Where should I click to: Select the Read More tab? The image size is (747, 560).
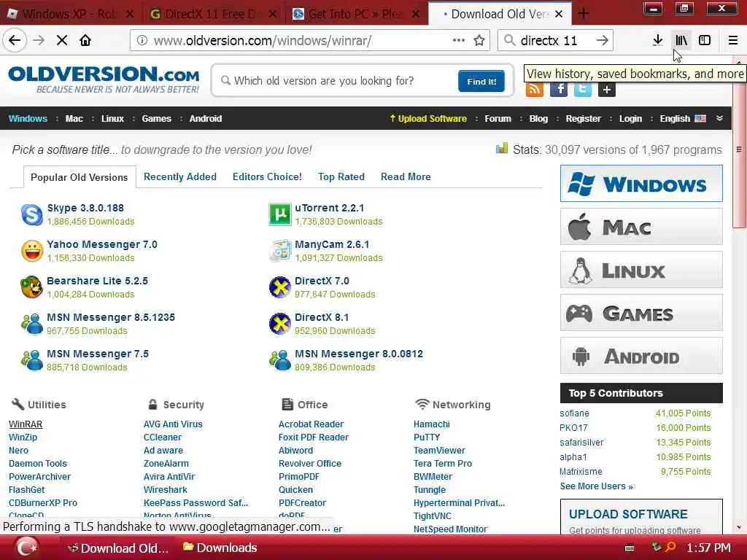tap(406, 176)
